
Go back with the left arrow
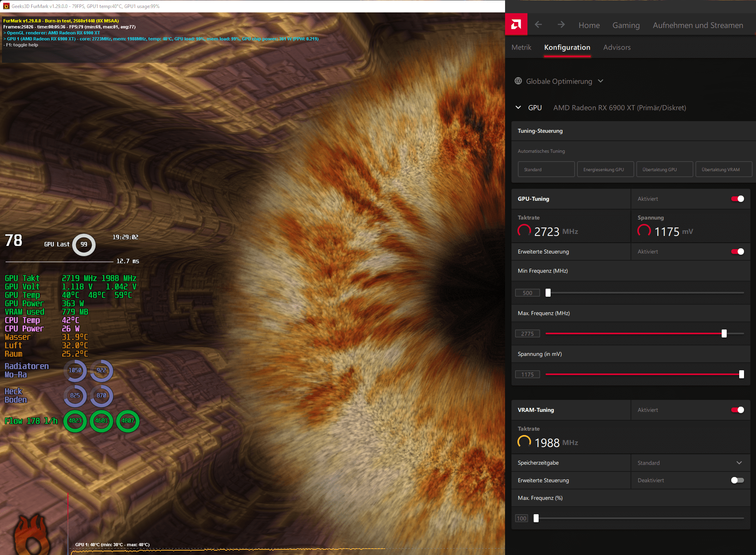538,25
